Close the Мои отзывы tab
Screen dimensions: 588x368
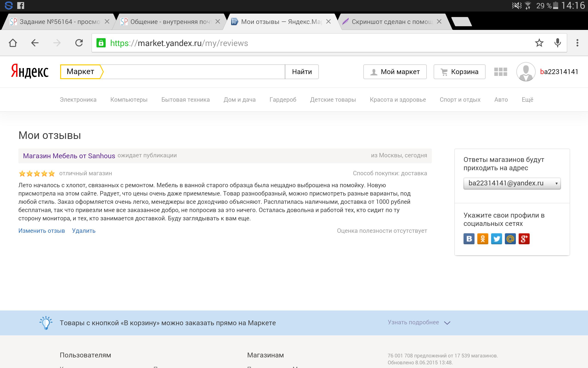328,21
